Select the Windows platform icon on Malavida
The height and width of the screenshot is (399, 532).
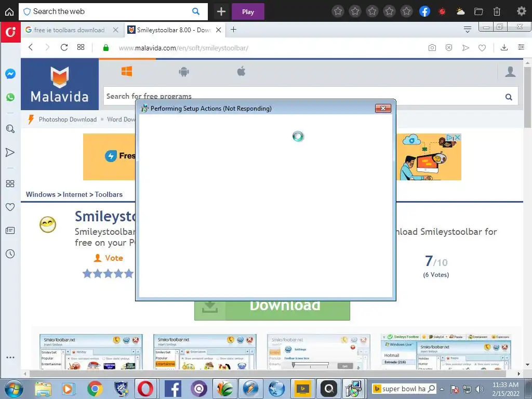(x=127, y=72)
